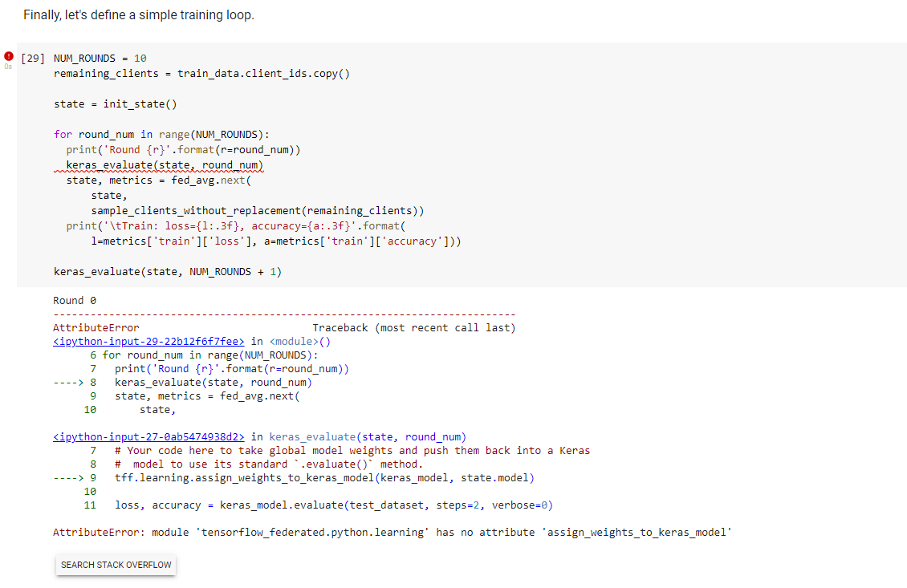The width and height of the screenshot is (907, 588).
Task: Click the Search Stack Overflow button
Action: pos(116,565)
